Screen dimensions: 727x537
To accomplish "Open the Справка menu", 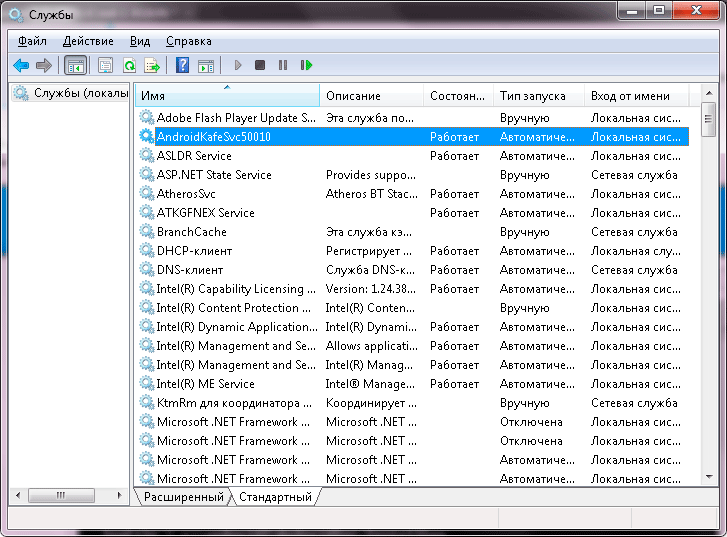I will click(x=188, y=41).
